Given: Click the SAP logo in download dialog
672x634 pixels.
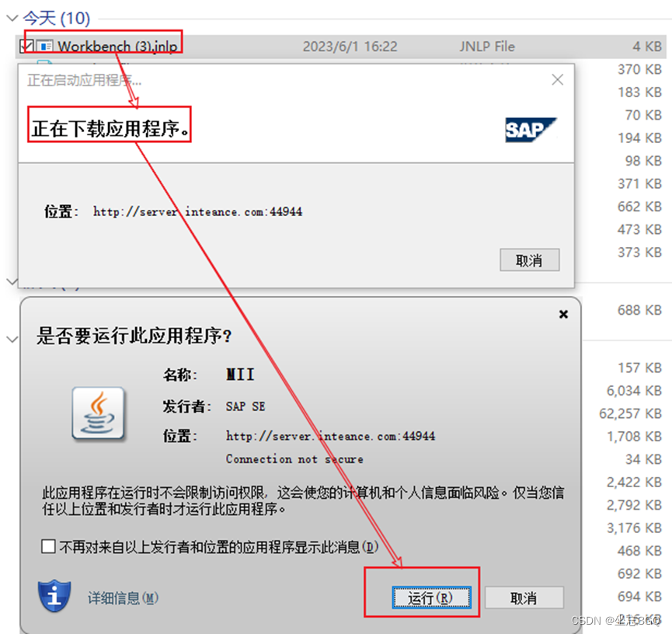Looking at the screenshot, I should (531, 131).
